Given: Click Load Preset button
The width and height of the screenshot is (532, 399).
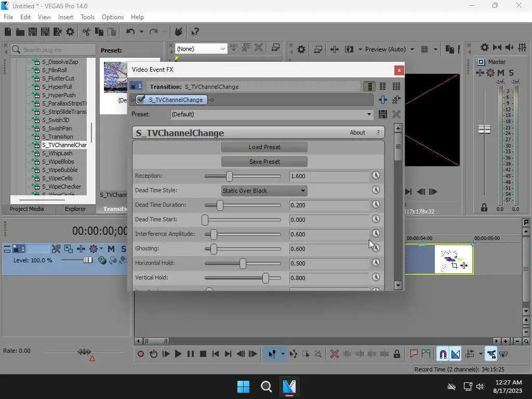Looking at the screenshot, I should (x=264, y=147).
